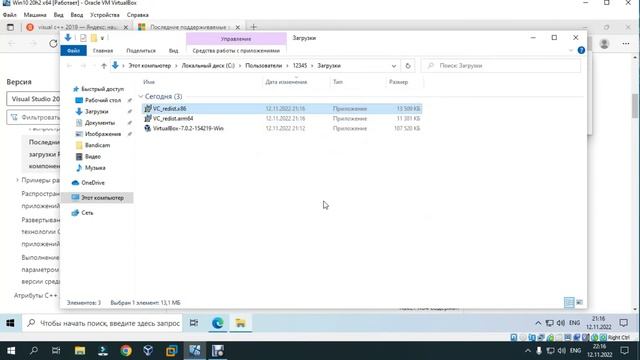Switch to Explorer ribbon tab Главная
The image size is (640, 360).
point(103,51)
